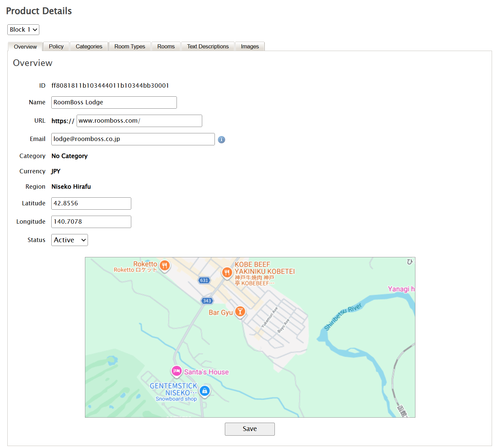This screenshot has width=497, height=448.
Task: Go to the Text Descriptions tab
Action: coord(208,46)
